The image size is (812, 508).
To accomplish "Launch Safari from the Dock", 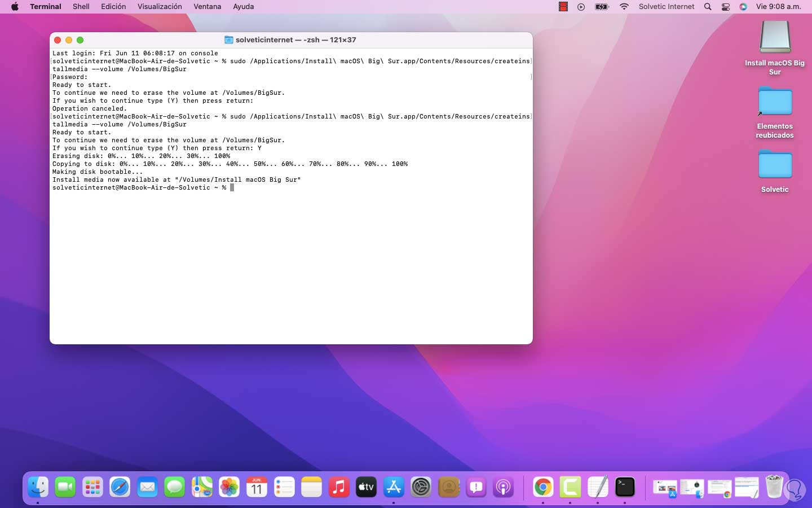I will 120,487.
